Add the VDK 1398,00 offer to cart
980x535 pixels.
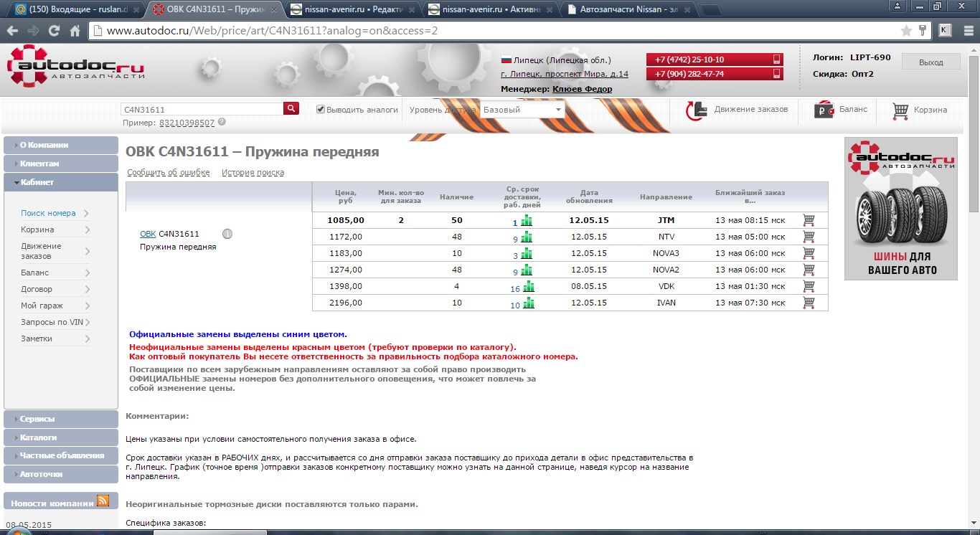pyautogui.click(x=809, y=286)
